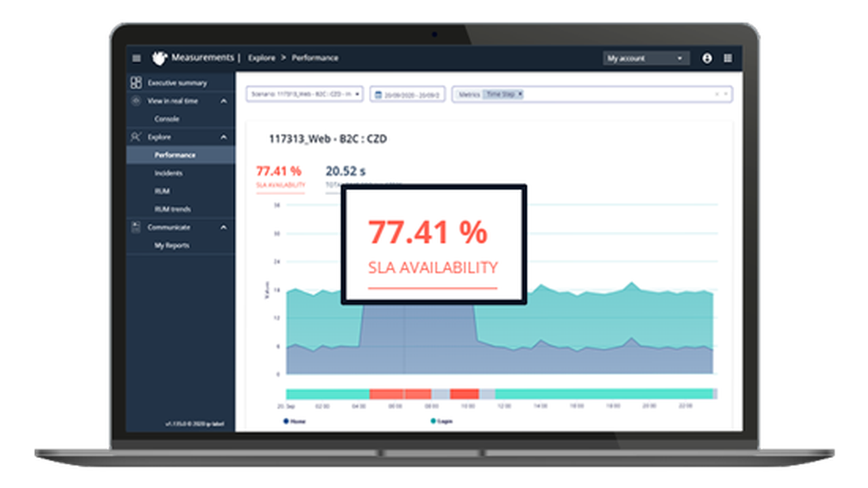
Task: Open the apps grid icon
Action: (x=728, y=58)
